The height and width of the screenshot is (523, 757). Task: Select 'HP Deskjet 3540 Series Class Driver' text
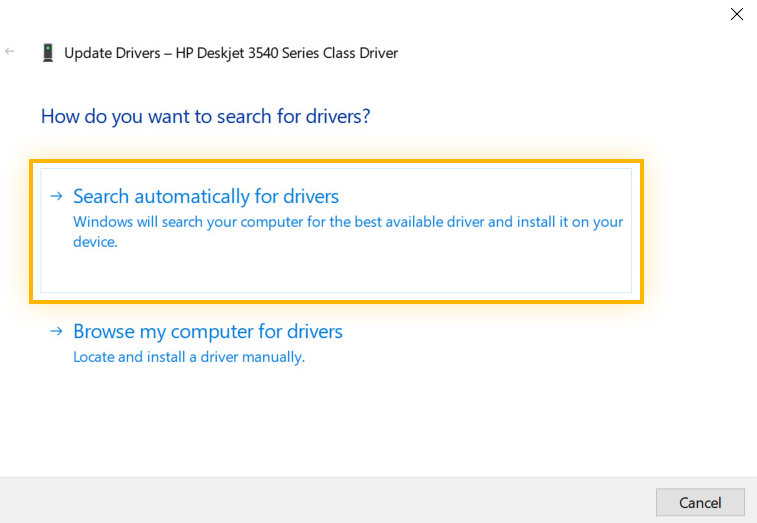coord(287,53)
